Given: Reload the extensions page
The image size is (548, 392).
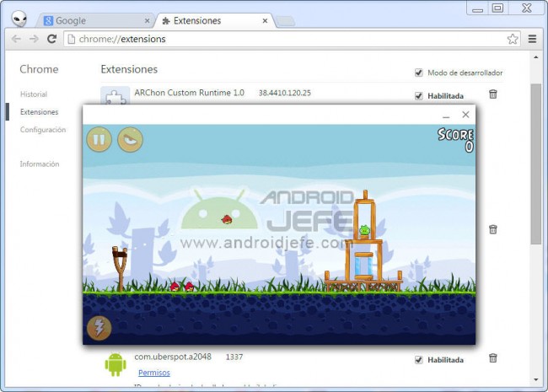Looking at the screenshot, I should pyautogui.click(x=51, y=39).
